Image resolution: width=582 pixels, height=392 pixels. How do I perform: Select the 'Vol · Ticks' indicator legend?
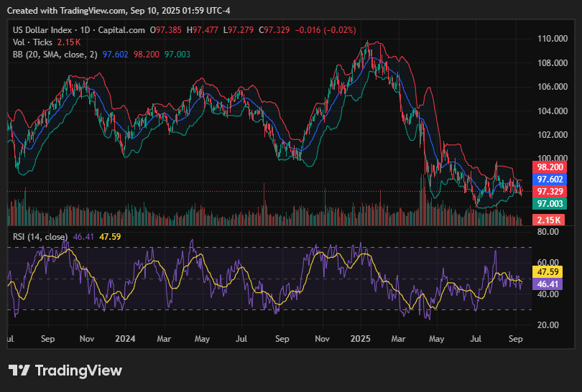pos(32,42)
